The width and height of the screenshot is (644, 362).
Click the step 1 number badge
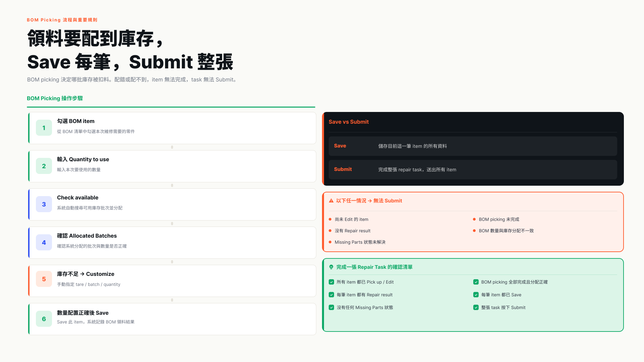coord(44,128)
